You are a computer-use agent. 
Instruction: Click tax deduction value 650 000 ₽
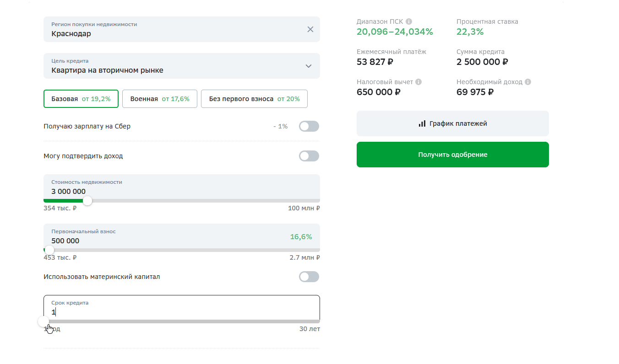click(379, 92)
